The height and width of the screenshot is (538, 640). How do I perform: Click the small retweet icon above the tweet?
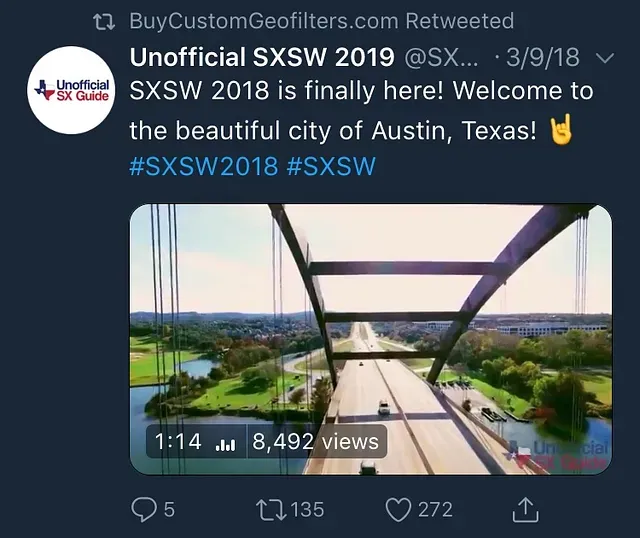click(x=103, y=21)
